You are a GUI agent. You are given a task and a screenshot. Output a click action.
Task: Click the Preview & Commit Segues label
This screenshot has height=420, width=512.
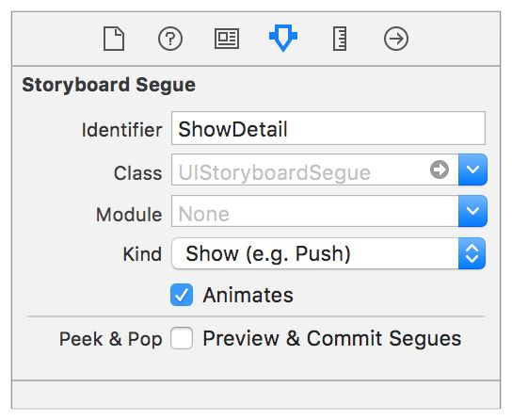point(332,339)
